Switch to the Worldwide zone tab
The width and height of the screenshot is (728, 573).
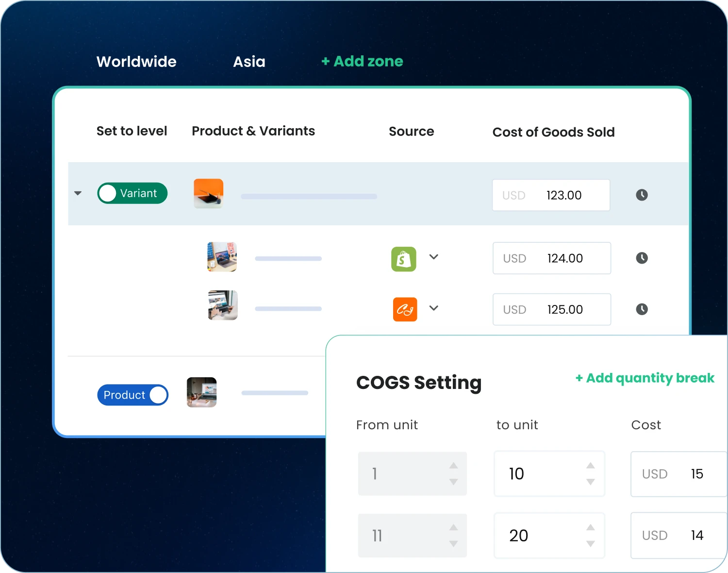(136, 62)
